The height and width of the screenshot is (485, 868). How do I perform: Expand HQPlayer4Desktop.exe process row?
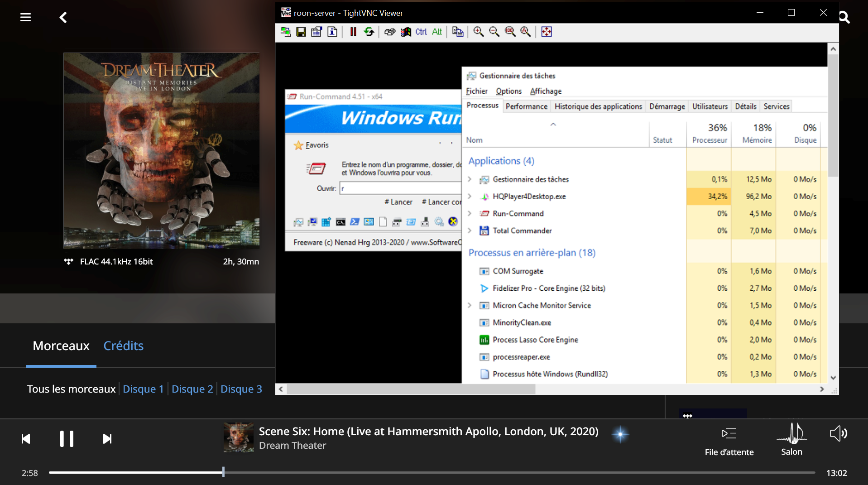click(x=470, y=197)
